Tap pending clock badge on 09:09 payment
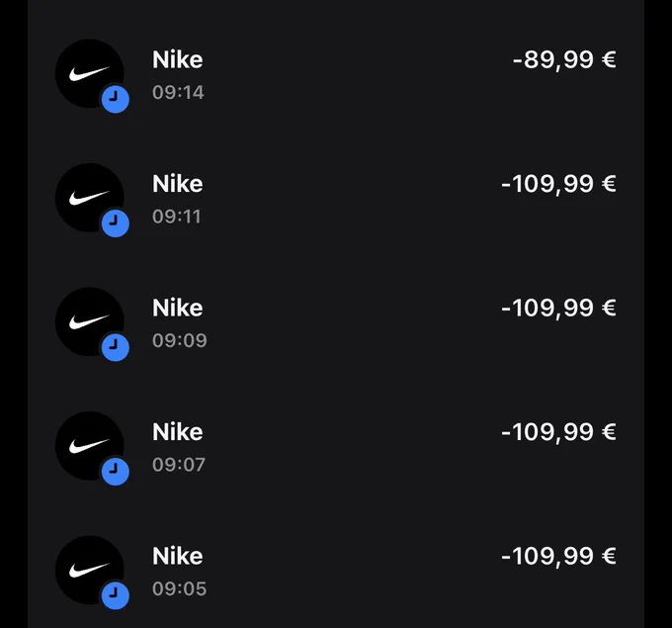This screenshot has width=672, height=628. click(116, 347)
